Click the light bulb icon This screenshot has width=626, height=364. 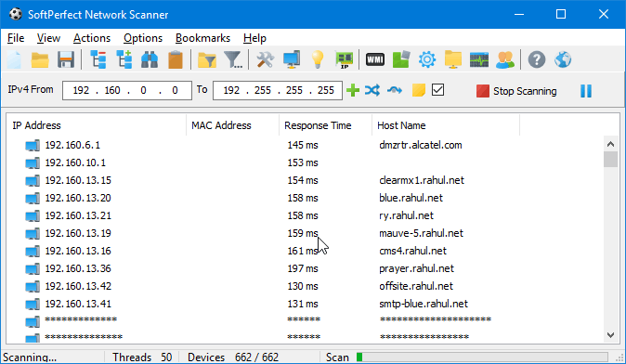coord(318,60)
